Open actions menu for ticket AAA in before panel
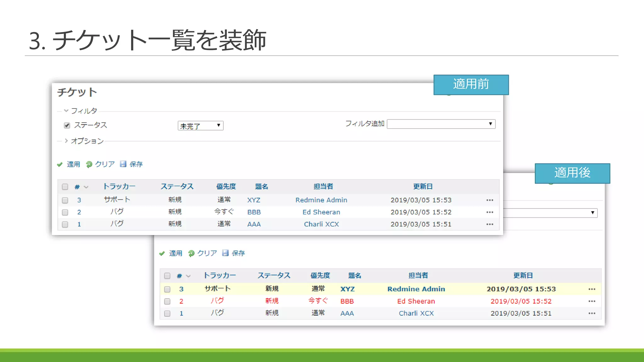The height and width of the screenshot is (362, 644). pyautogui.click(x=490, y=224)
